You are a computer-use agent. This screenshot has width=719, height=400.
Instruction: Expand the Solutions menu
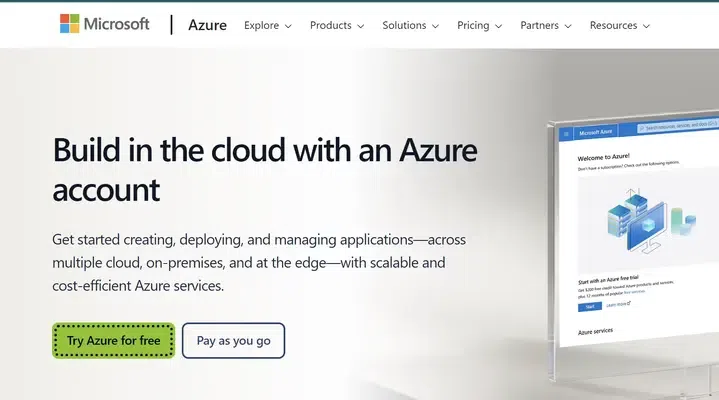tap(410, 25)
